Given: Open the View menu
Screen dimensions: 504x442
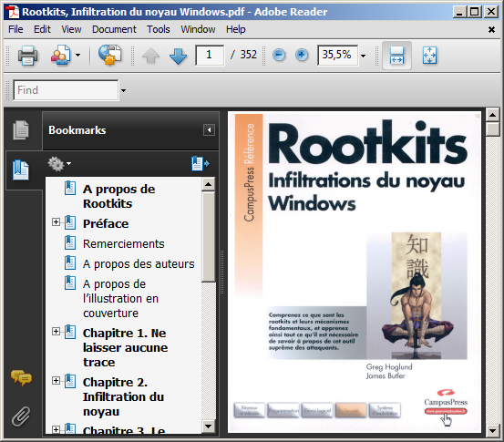Looking at the screenshot, I should pyautogui.click(x=71, y=29).
